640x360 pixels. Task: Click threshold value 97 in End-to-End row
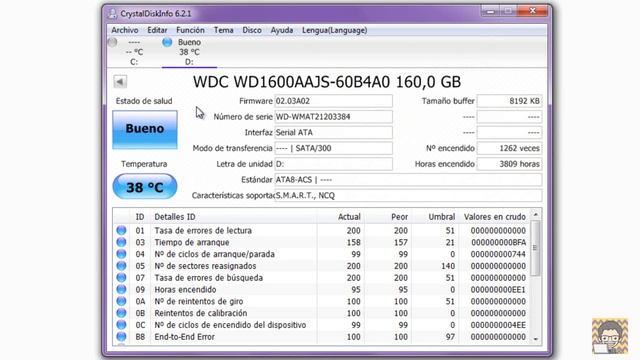[x=450, y=337]
